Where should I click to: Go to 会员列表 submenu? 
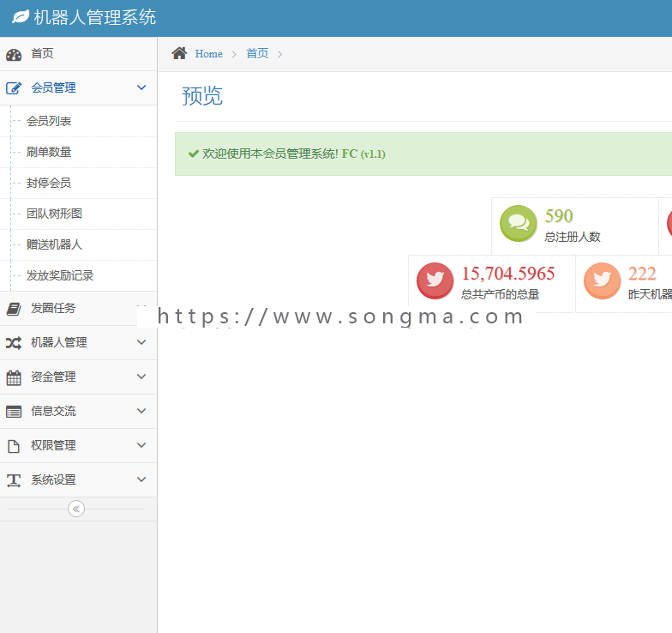(49, 121)
